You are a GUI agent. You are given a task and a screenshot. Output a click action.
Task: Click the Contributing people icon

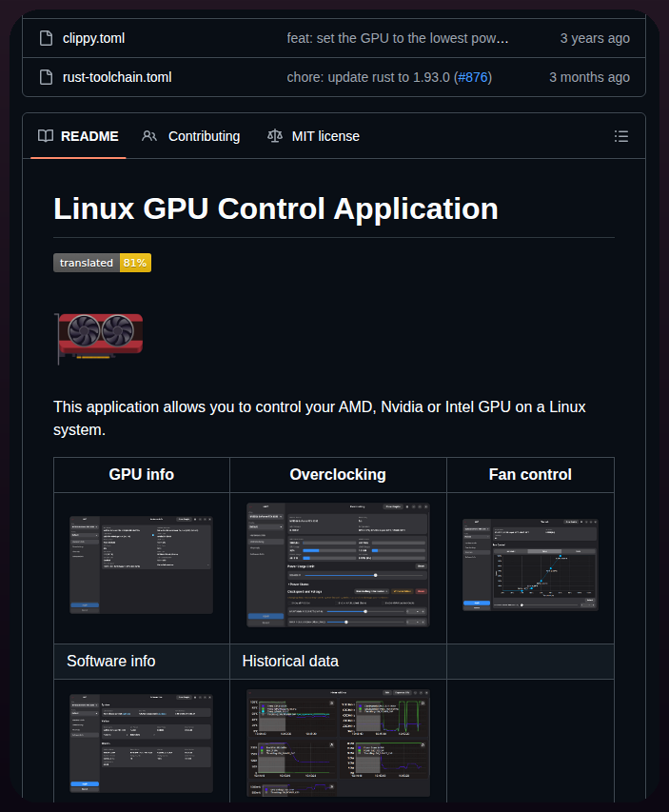point(149,136)
